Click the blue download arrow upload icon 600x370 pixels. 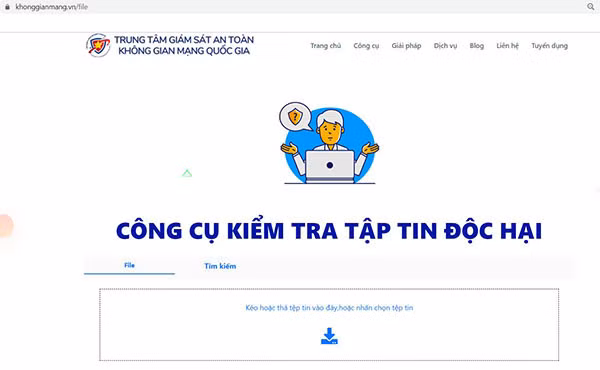329,336
